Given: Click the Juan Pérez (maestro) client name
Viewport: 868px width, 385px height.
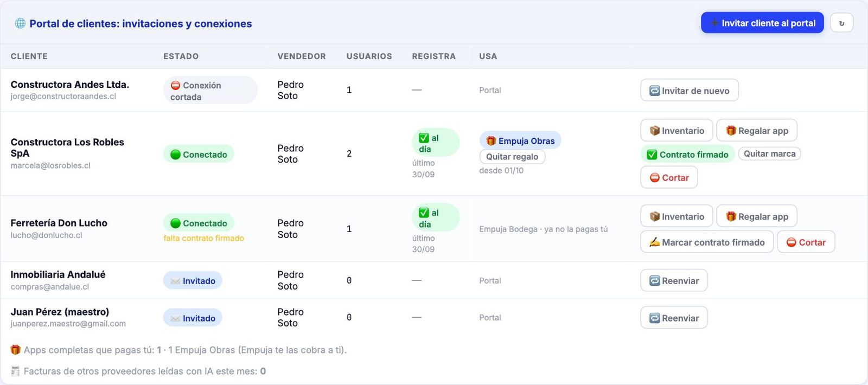Looking at the screenshot, I should [60, 312].
